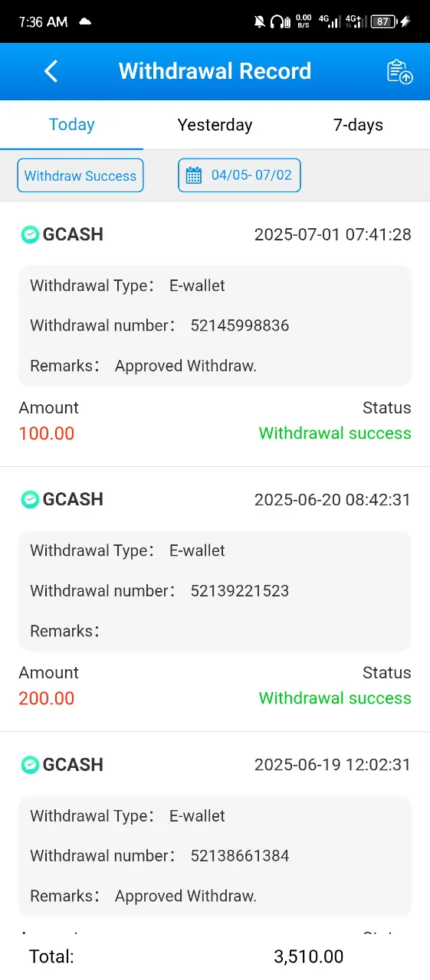Tap the GCASH logo on 07-01 record
Viewport: 430px width, 980px height.
point(30,234)
